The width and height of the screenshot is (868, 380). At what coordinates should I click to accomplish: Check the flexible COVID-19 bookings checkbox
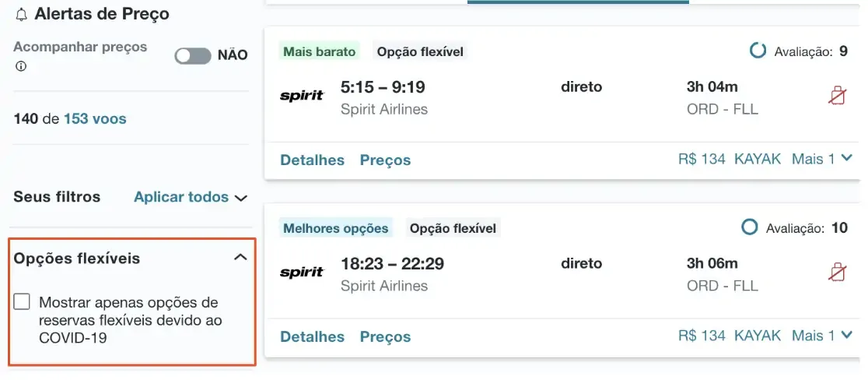pos(22,302)
